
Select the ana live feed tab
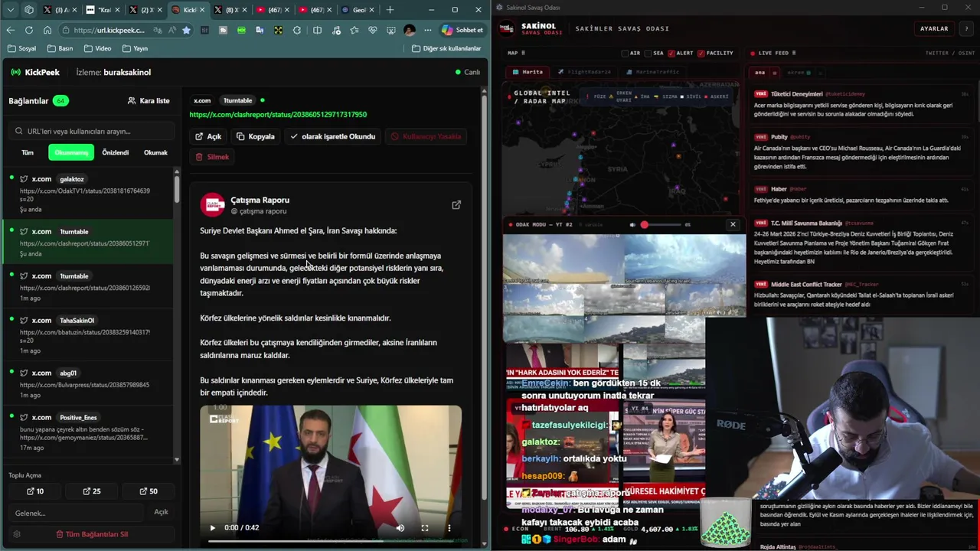tap(760, 73)
